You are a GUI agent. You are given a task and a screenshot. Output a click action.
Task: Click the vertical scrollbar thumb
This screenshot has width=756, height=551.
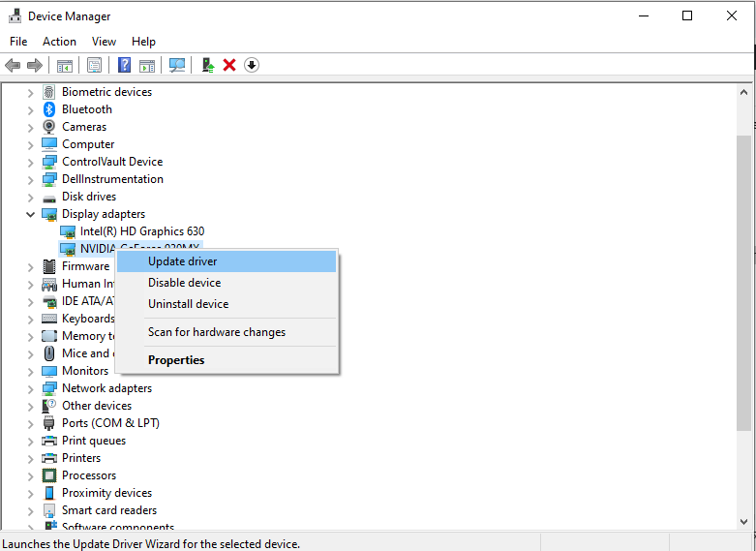[743, 283]
